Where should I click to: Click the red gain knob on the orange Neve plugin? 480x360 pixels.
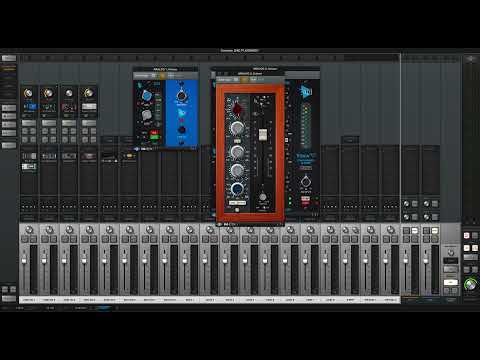[x=237, y=109]
